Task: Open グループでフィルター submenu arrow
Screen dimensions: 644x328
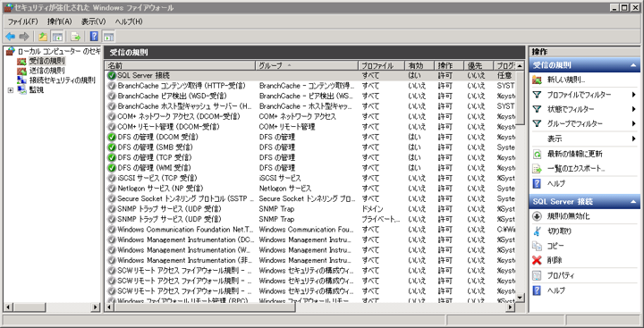Action: (634, 123)
